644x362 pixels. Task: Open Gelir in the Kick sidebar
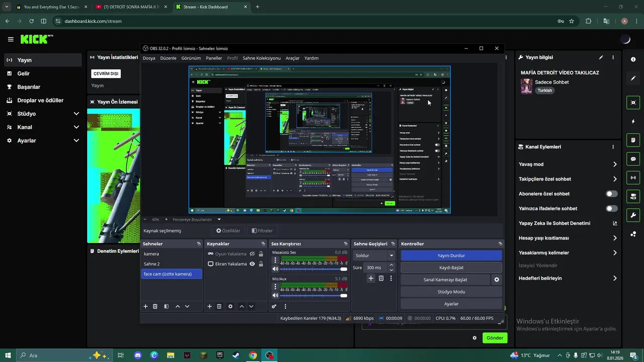pyautogui.click(x=42, y=73)
